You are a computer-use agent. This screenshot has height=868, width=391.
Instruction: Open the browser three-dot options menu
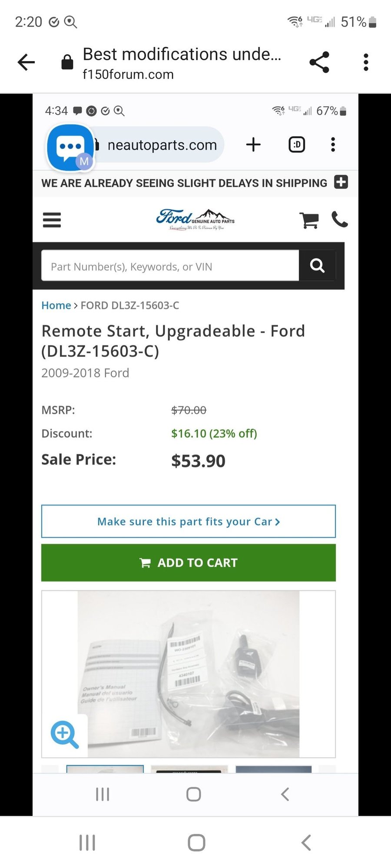(366, 62)
